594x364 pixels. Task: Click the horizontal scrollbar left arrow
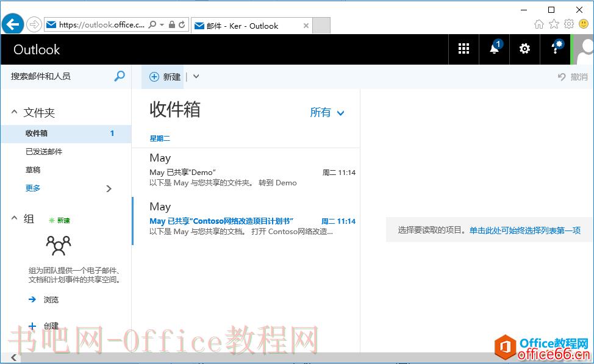tap(13, 357)
